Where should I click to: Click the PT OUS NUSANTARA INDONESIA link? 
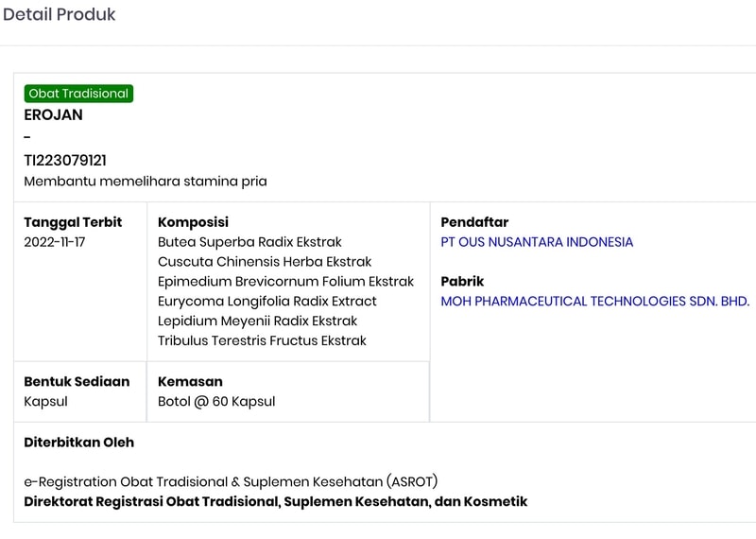coord(537,242)
